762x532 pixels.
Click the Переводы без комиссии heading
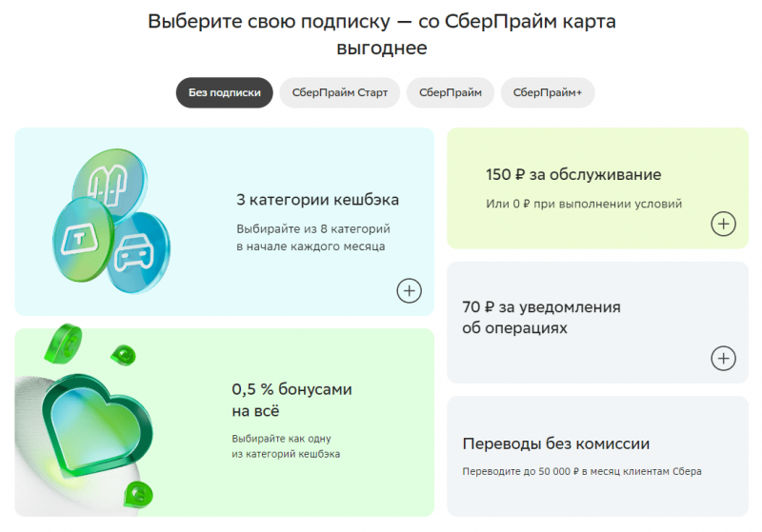[x=556, y=443]
